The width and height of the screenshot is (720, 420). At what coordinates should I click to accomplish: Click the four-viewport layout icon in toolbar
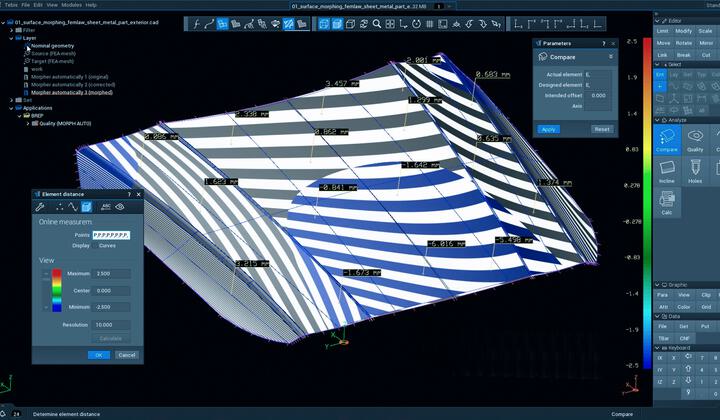[x=390, y=24]
